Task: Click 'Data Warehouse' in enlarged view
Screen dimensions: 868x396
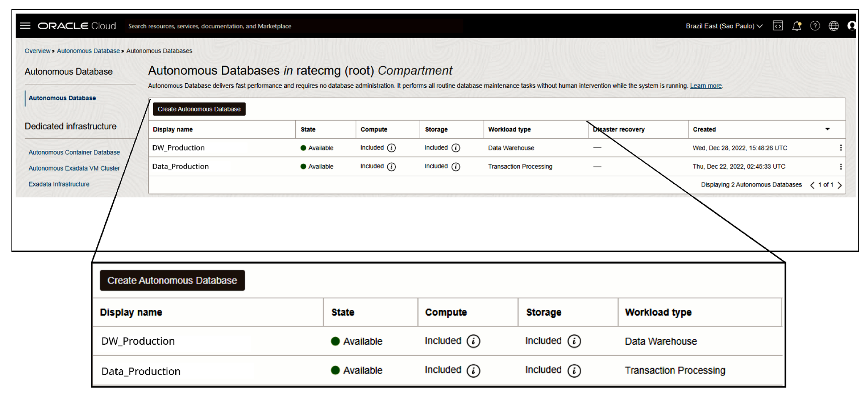Action: coord(661,341)
